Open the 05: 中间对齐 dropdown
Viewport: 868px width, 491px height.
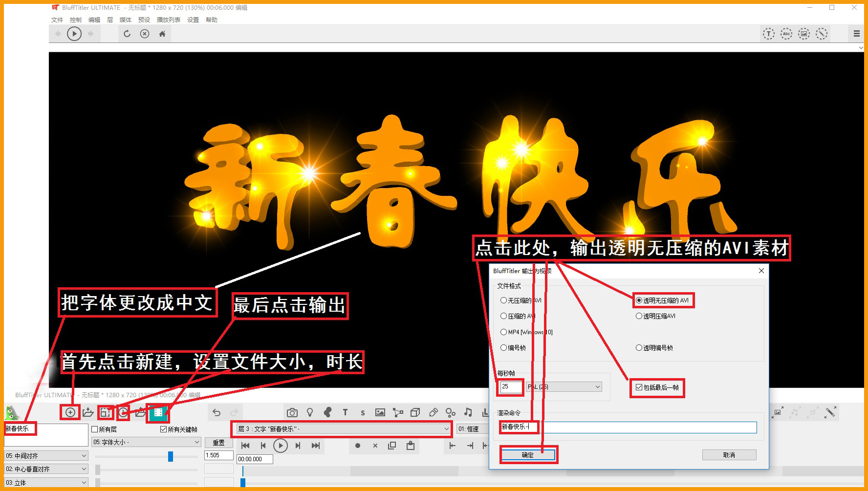[x=46, y=456]
